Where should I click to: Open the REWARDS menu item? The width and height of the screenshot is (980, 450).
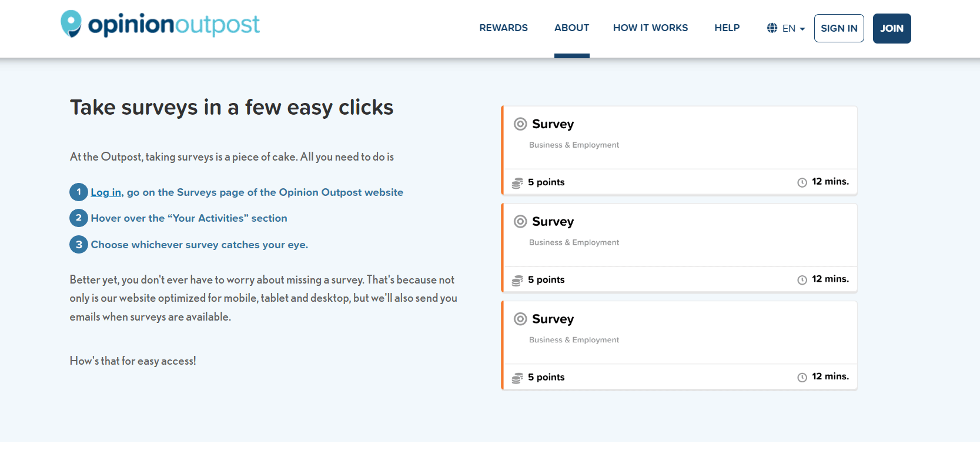503,28
